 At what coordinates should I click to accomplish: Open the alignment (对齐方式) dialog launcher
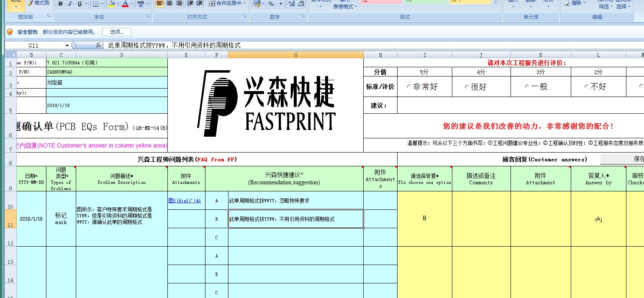point(246,17)
